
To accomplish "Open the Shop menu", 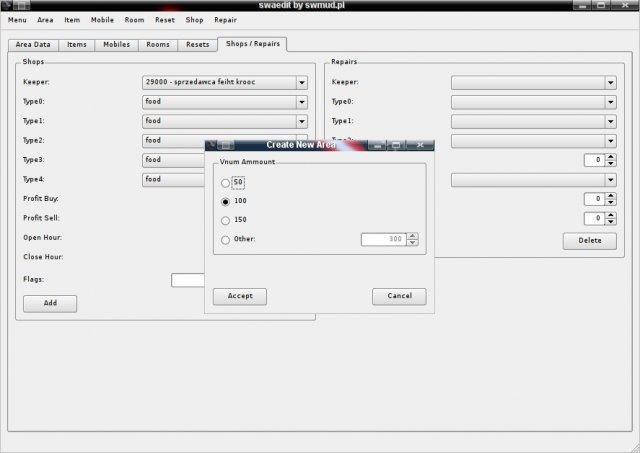I will tap(194, 20).
